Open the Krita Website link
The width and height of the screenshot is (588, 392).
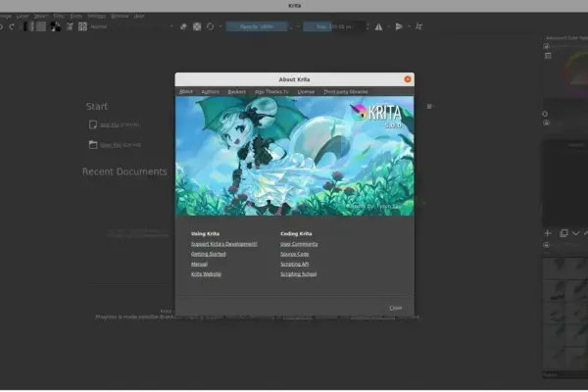(206, 274)
